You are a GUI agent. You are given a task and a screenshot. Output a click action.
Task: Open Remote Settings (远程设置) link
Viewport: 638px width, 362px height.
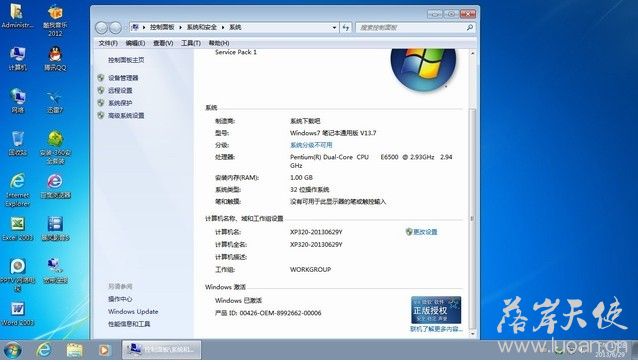click(120, 90)
